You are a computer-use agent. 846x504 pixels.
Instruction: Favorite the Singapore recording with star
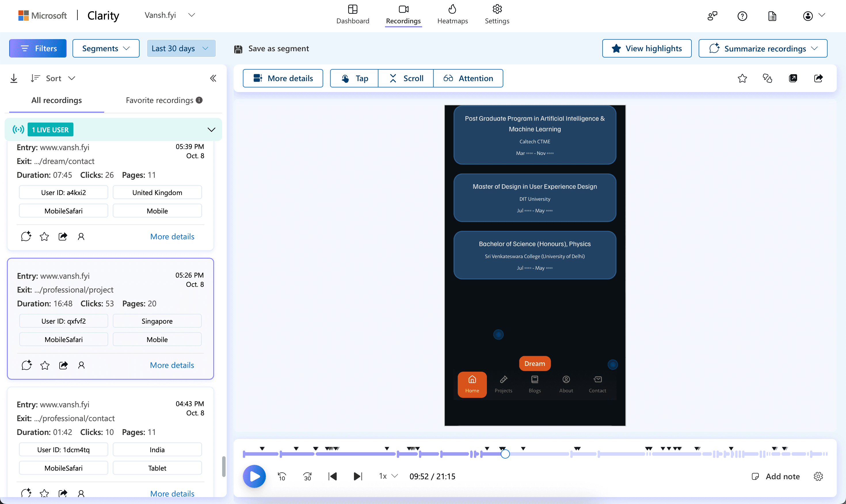tap(45, 365)
